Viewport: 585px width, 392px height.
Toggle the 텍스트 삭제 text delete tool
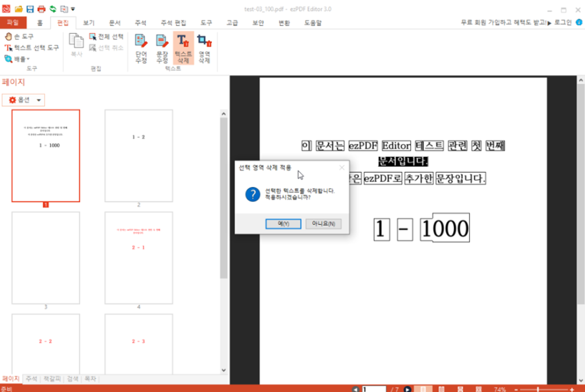tap(183, 48)
